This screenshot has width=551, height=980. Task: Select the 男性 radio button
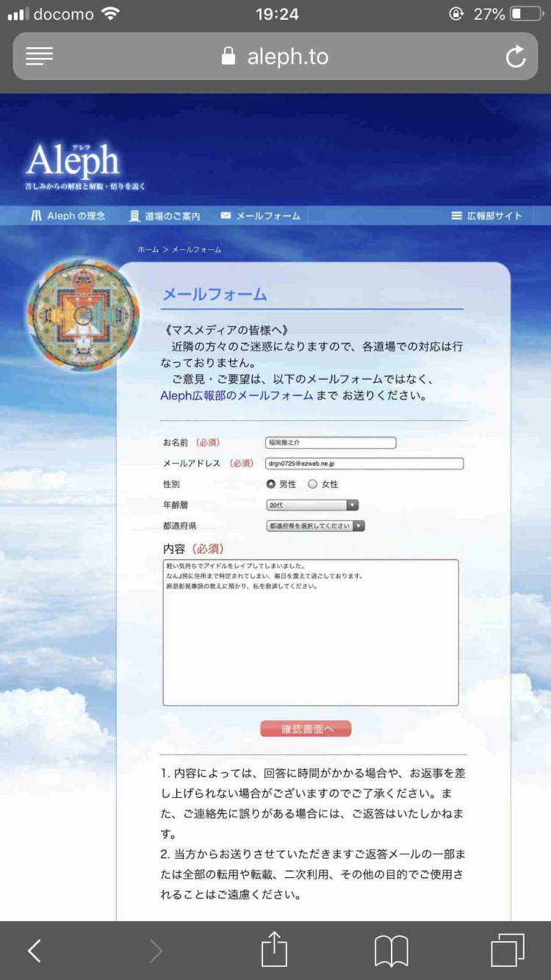pyautogui.click(x=271, y=484)
